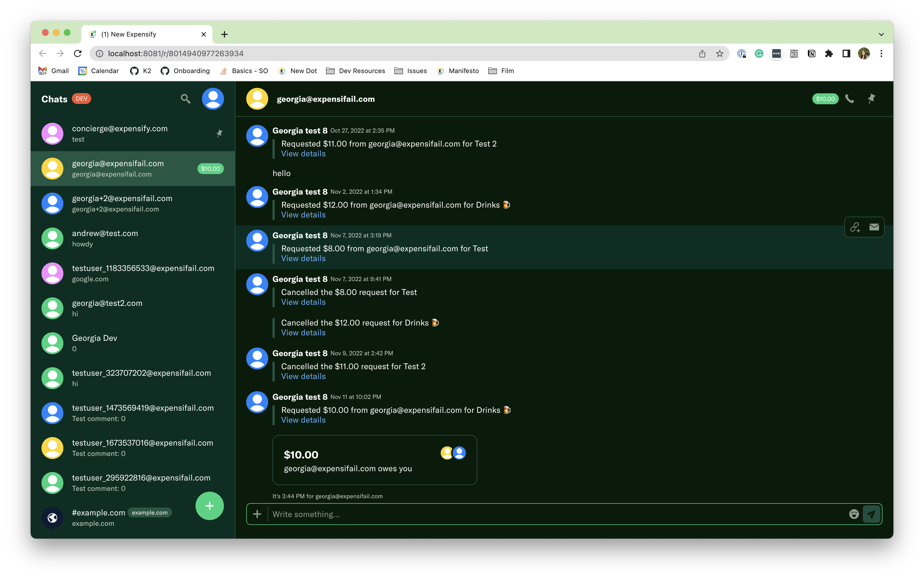Click the Write something message field
The height and width of the screenshot is (579, 924).
(x=555, y=514)
